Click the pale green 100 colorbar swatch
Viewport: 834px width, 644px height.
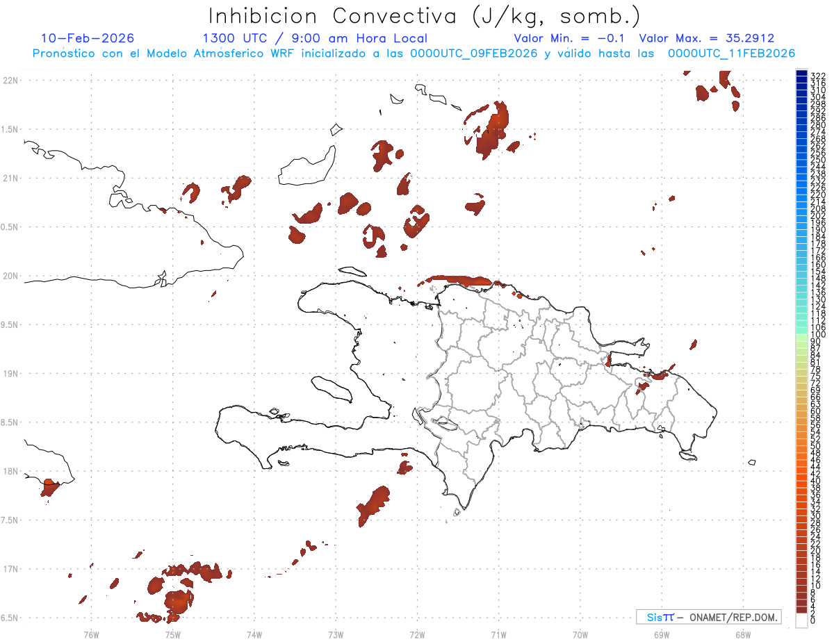click(x=801, y=338)
